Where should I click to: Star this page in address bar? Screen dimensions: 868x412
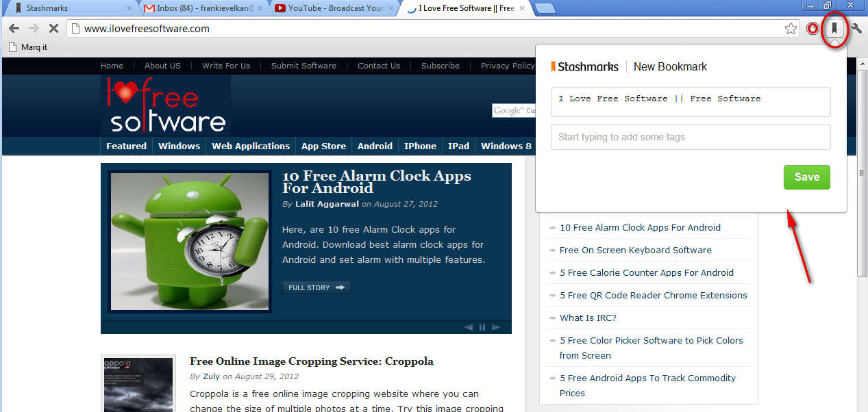click(791, 29)
